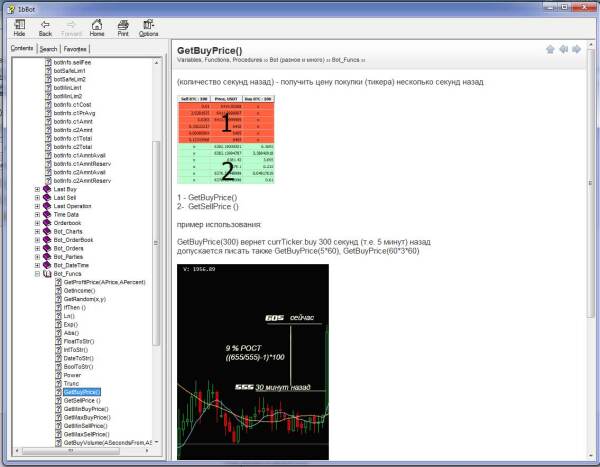Expand the Last Buy tree node

38,189
